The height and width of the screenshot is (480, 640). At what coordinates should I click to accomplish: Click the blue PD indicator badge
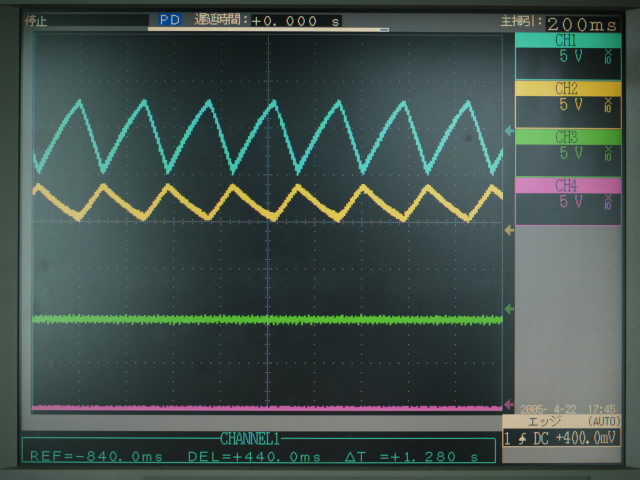tap(169, 20)
